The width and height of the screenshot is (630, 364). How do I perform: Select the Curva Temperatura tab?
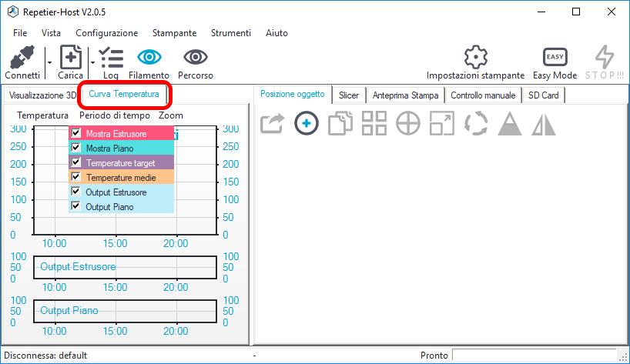tap(124, 95)
